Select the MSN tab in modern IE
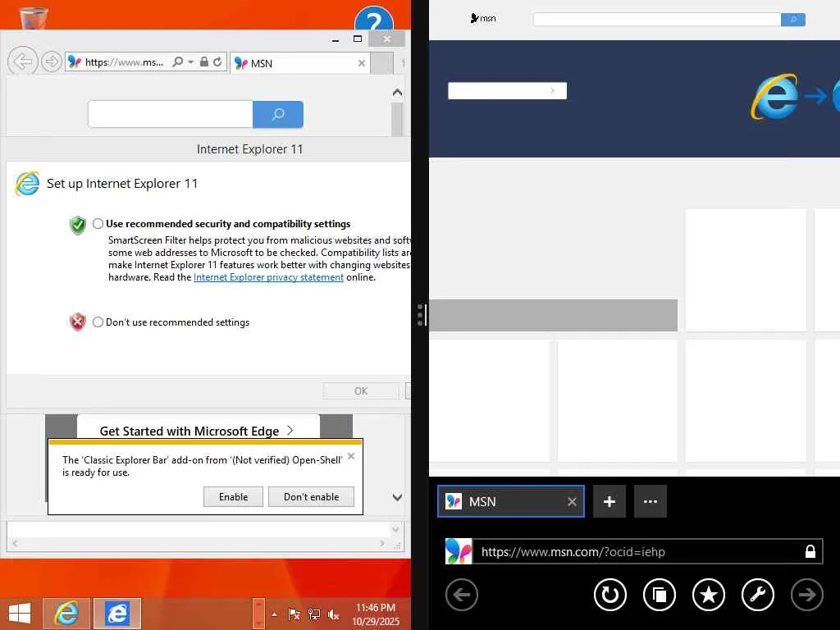Viewport: 840px width, 630px height. 511,501
